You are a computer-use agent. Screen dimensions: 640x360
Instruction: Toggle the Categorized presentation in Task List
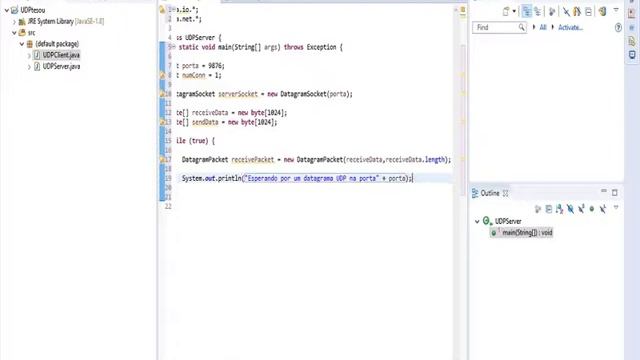(527, 11)
